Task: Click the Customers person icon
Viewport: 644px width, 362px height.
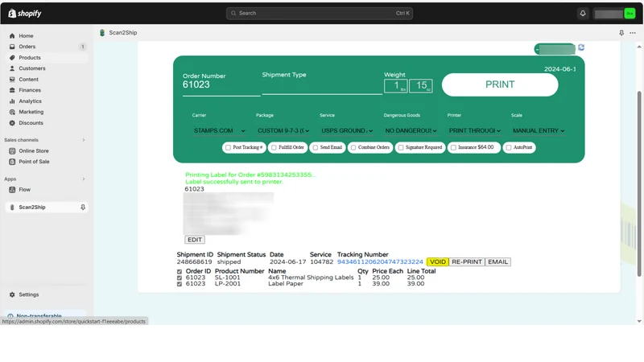Action: click(12, 68)
